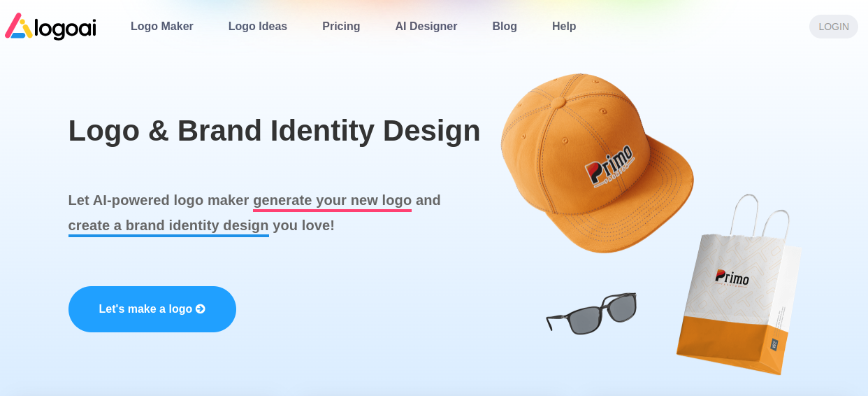Click the underlined "generate your new logo" text
The height and width of the screenshot is (396, 868).
[x=332, y=201]
